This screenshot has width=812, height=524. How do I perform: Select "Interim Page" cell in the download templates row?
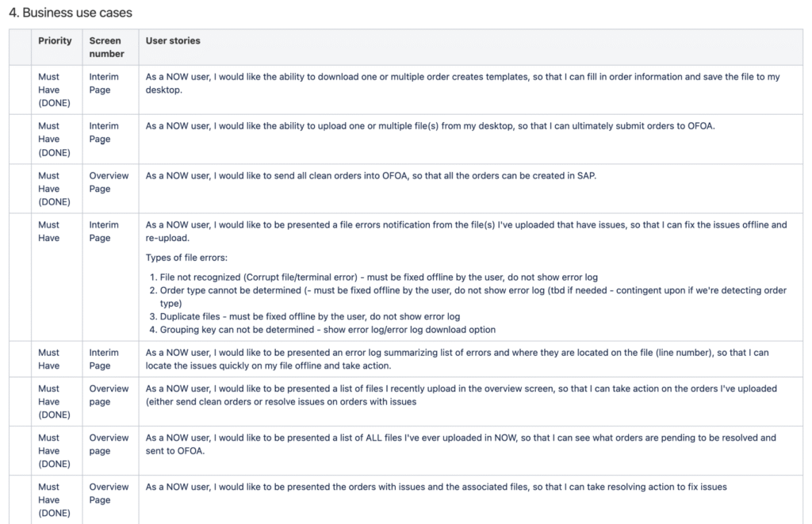(x=104, y=83)
